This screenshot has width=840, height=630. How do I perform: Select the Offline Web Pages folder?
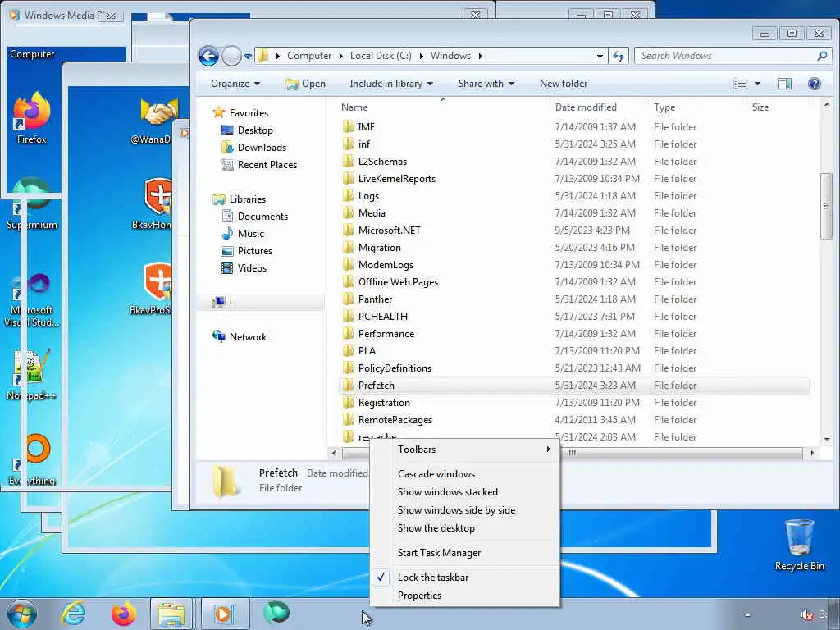[x=398, y=282]
